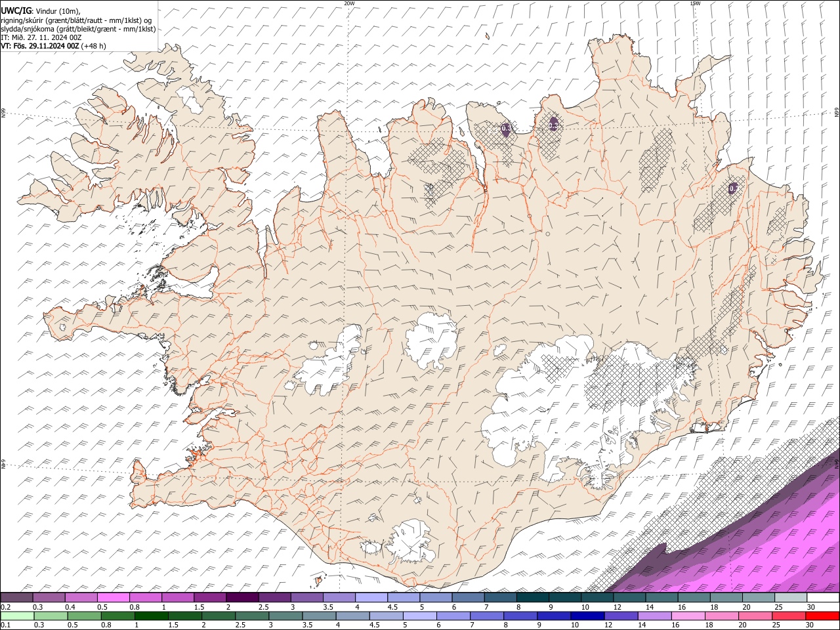Click lower legend swatch labeled 4 (gray-blue)

pyautogui.click(x=352, y=616)
